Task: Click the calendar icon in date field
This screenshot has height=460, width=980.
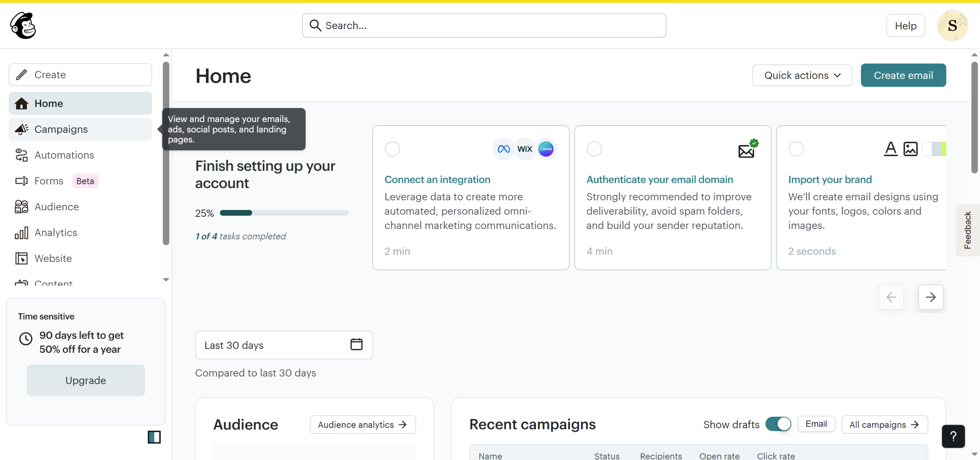Action: (356, 344)
